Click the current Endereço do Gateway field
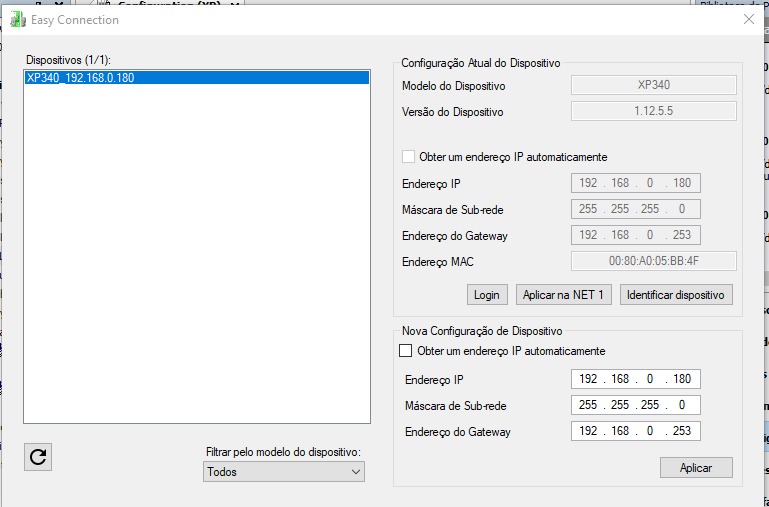Screen dimensions: 769x507 click(636, 235)
